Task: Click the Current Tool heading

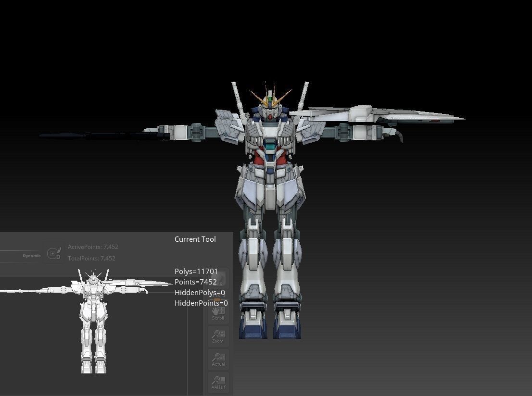Action: 195,239
